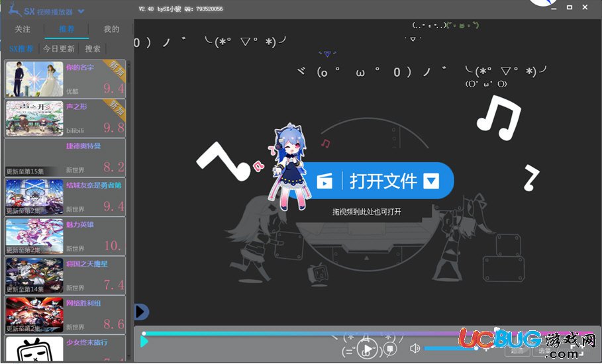Image resolution: width=602 pixels, height=364 pixels.
Task: Open the 你的名字 thumbnail
Action: click(34, 79)
